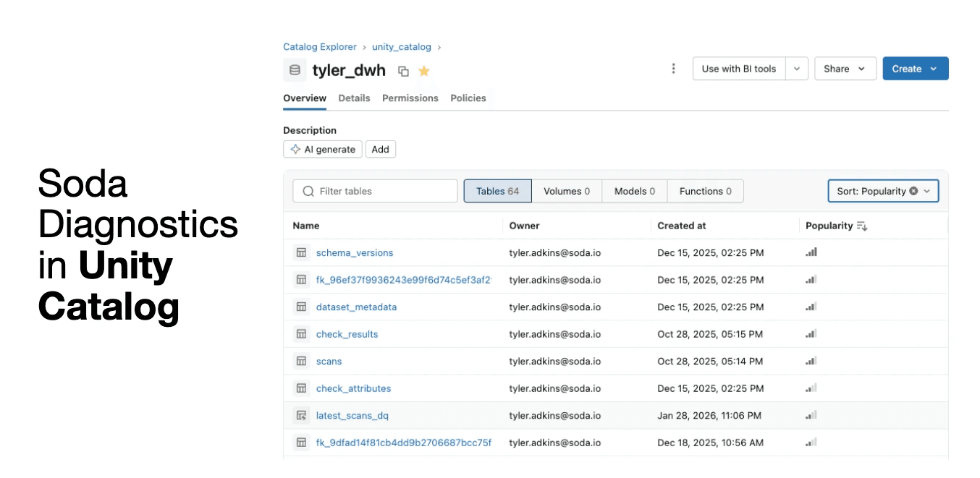Click Add to write a description
Viewport: 980px width, 478px height.
tap(381, 149)
